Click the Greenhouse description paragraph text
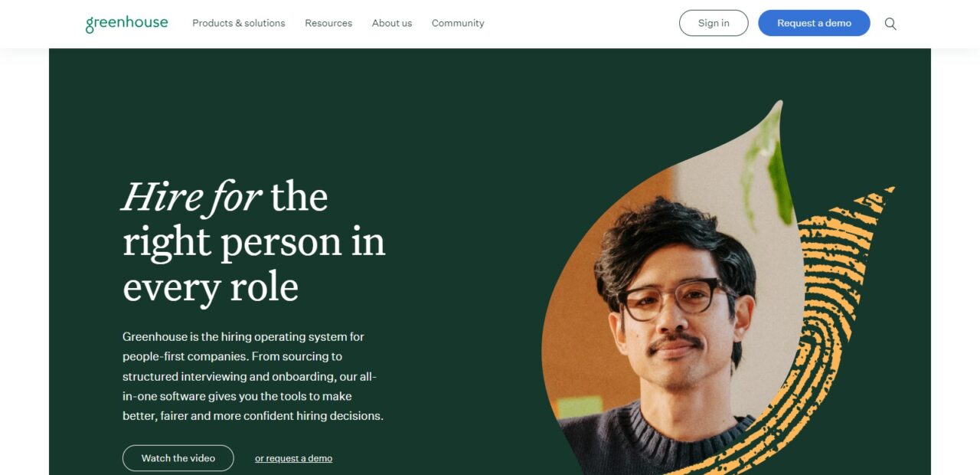This screenshot has height=475, width=980. point(253,376)
